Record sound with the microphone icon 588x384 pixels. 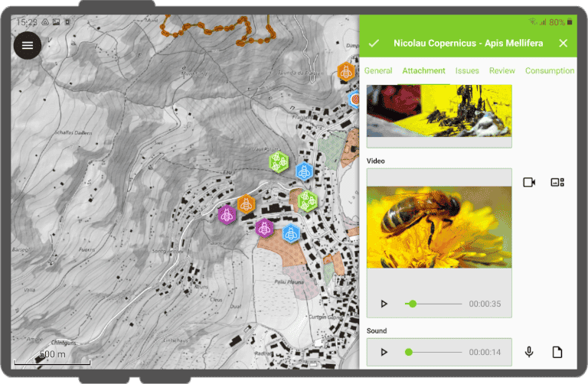tap(529, 352)
